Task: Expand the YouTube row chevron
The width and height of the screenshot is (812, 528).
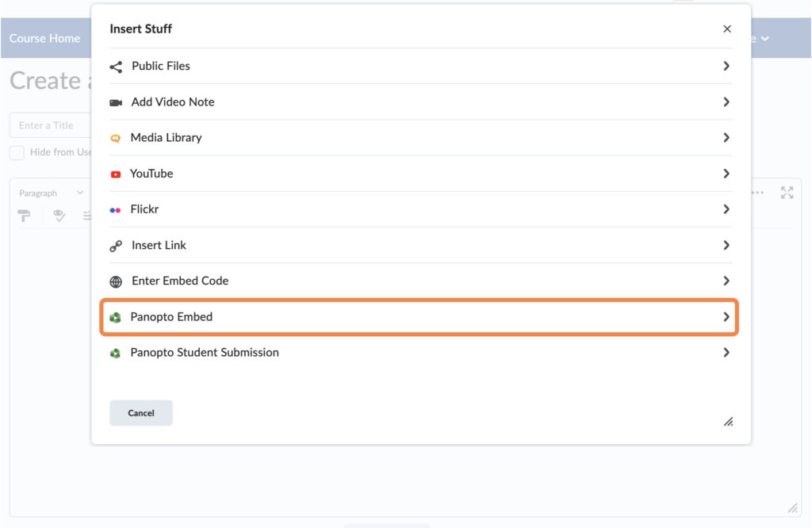Action: coord(726,174)
